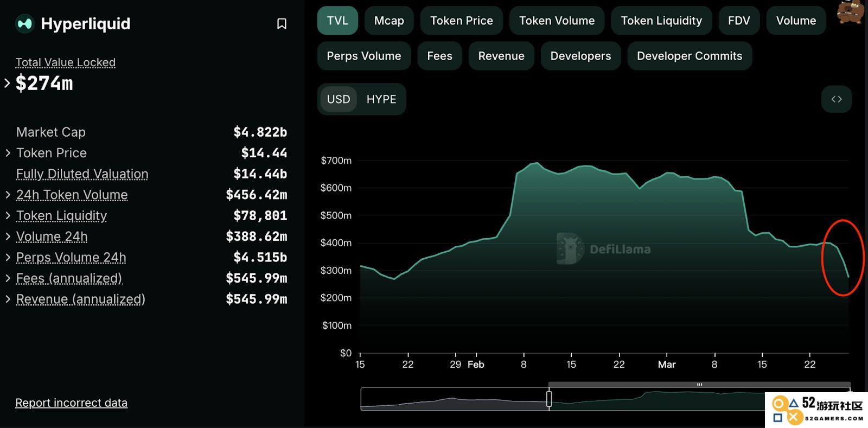Viewport: 868px width, 428px height.
Task: Click the Mar x-axis label
Action: (667, 365)
